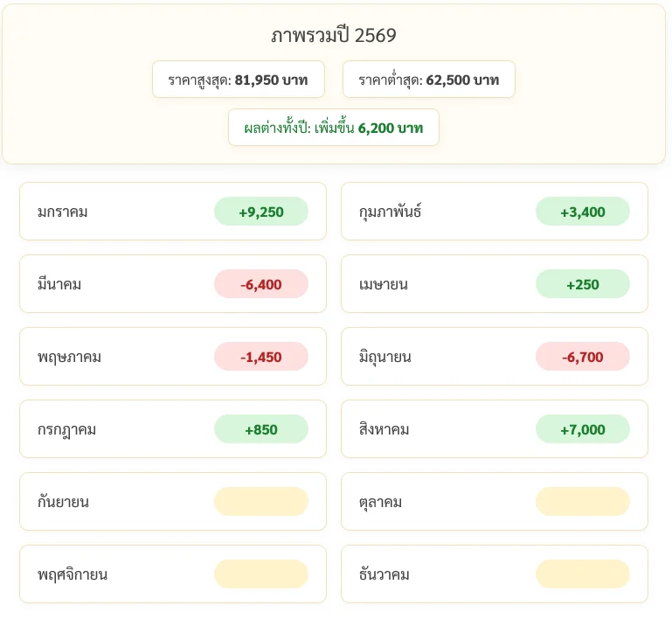
Task: Click the empty yellow badge for กันยายน
Action: tap(261, 502)
